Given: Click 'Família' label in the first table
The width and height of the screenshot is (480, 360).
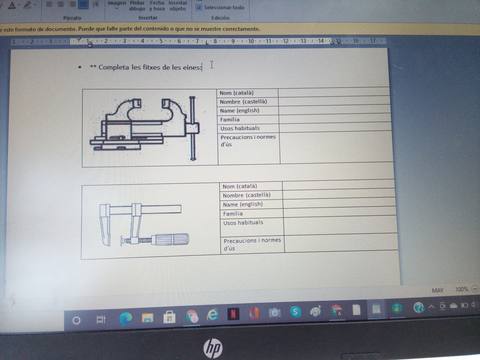Looking at the screenshot, I should [x=230, y=119].
